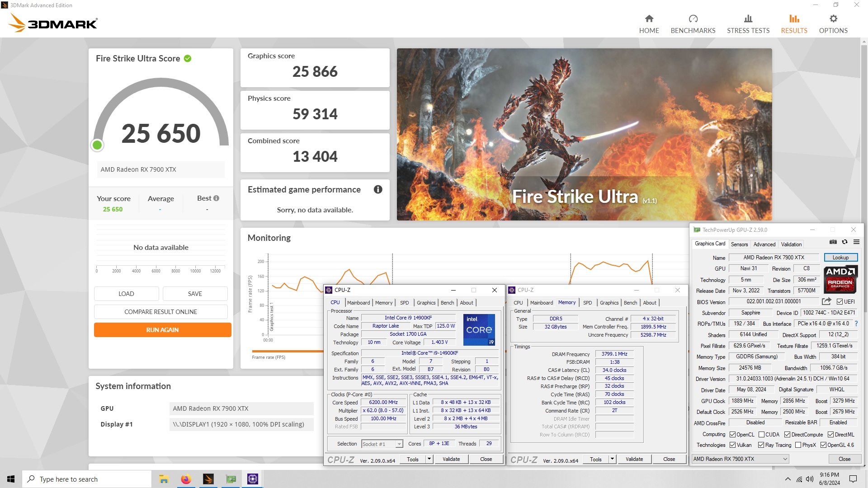
Task: Toggle the UEFI checkbox in GPU-Z
Action: point(840,302)
